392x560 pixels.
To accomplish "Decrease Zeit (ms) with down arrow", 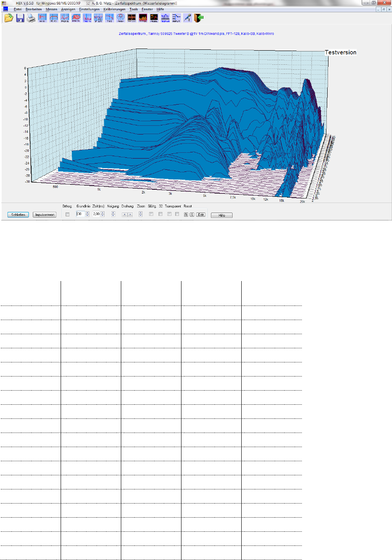I will coord(103,215).
